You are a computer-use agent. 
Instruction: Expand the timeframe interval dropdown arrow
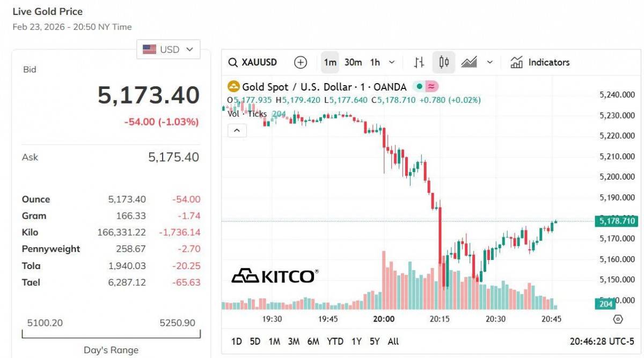[392, 62]
